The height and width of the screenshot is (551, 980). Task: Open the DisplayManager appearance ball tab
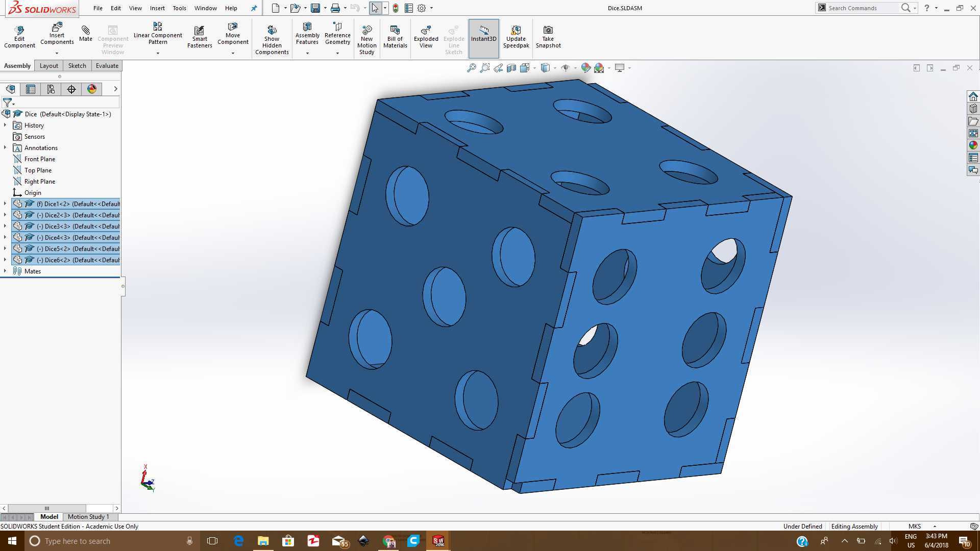(92, 89)
